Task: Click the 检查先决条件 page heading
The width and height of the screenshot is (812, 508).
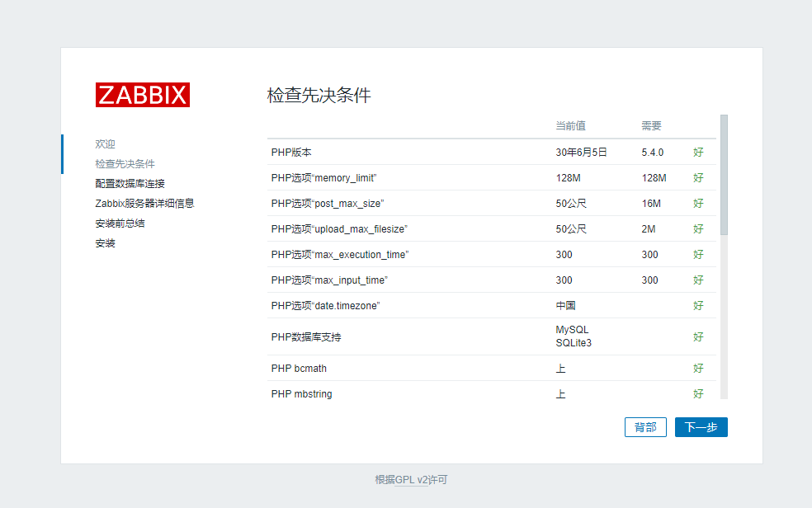Action: [x=319, y=95]
